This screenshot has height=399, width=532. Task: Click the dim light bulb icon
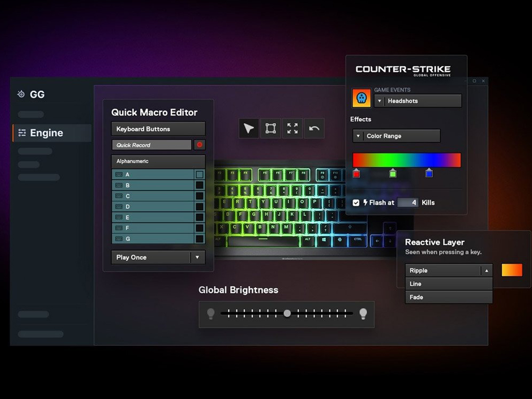click(211, 313)
